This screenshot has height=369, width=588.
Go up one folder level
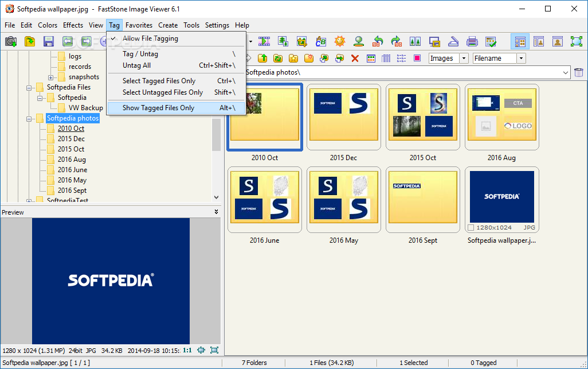click(262, 59)
